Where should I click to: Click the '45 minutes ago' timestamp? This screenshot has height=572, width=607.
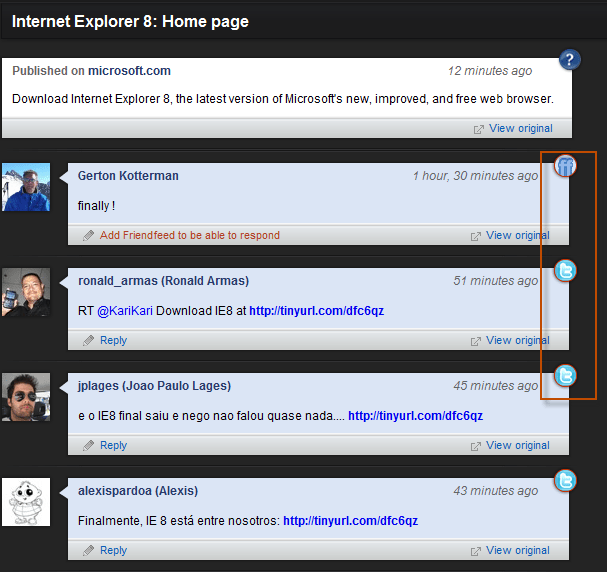click(x=496, y=386)
